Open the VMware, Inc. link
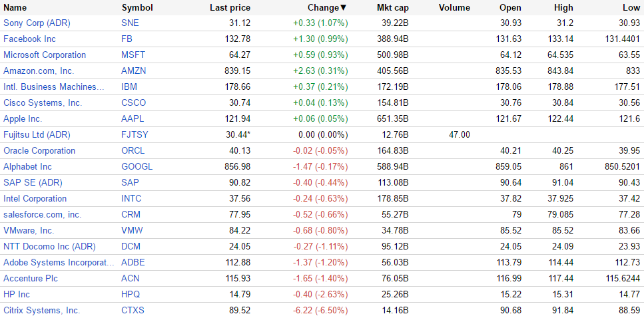The width and height of the screenshot is (644, 318). 29,230
